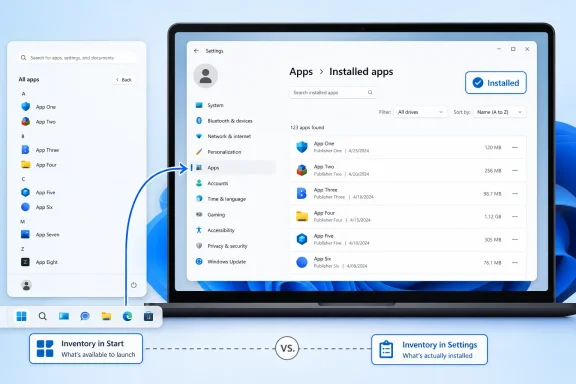This screenshot has height=384, width=576.
Task: Expand the Sort by Name dropdown
Action: point(499,112)
